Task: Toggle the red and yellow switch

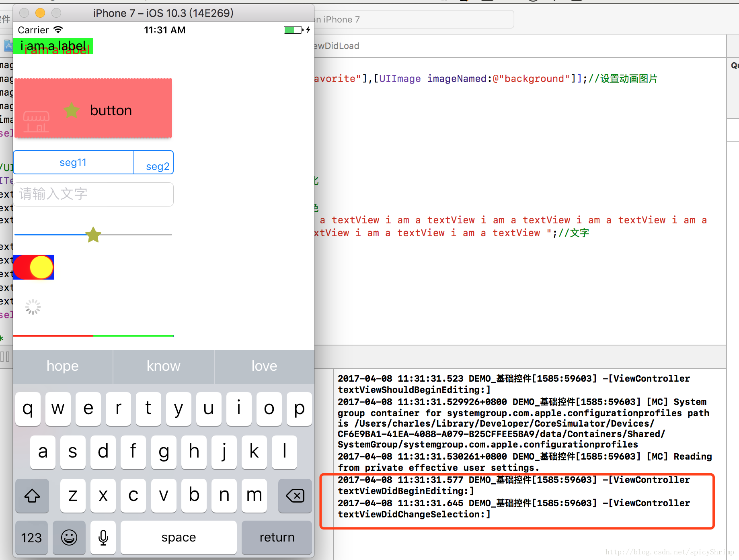Action: click(x=33, y=267)
